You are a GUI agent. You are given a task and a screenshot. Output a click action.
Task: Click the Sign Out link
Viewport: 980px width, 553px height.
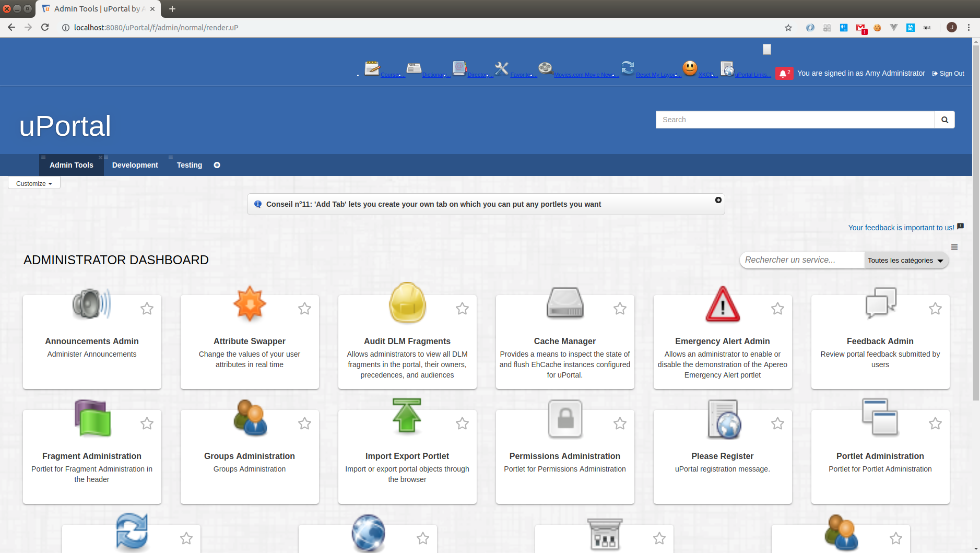[948, 74]
